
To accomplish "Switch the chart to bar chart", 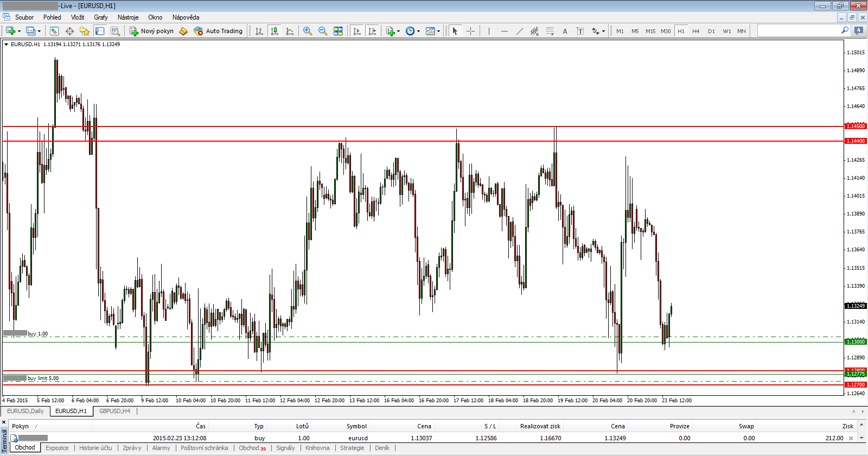I will coord(259,31).
